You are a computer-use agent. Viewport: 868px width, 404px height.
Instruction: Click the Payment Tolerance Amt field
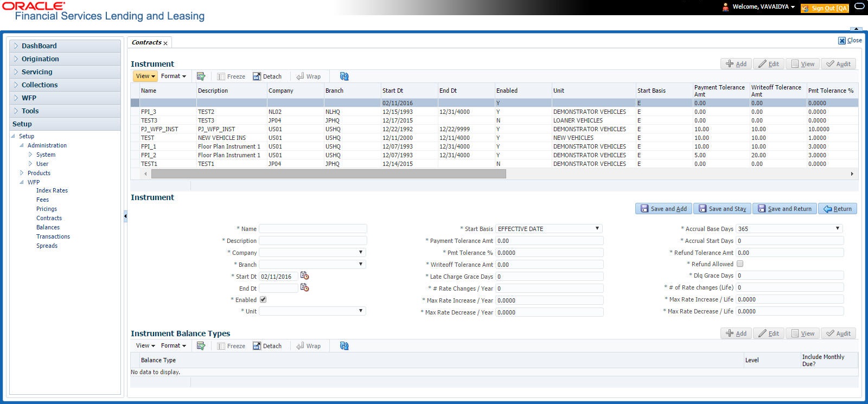point(549,241)
